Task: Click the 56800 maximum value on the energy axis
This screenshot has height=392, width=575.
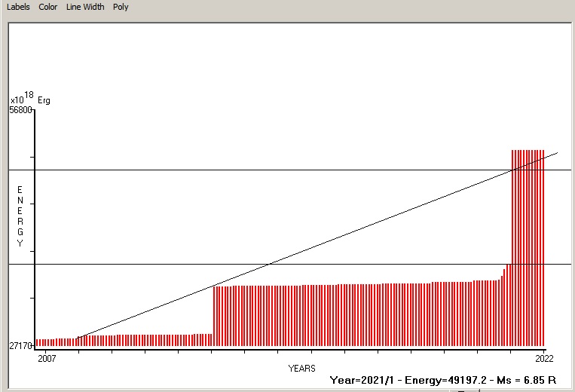Action: 20,110
